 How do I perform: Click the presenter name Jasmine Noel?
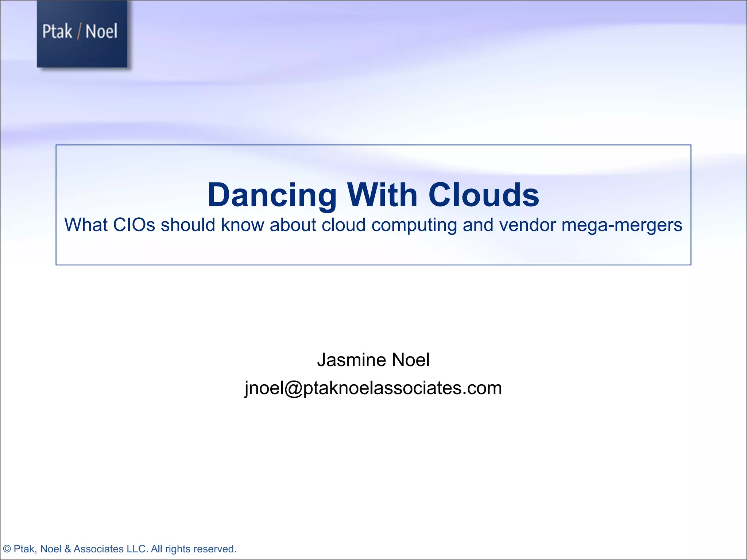pyautogui.click(x=373, y=360)
